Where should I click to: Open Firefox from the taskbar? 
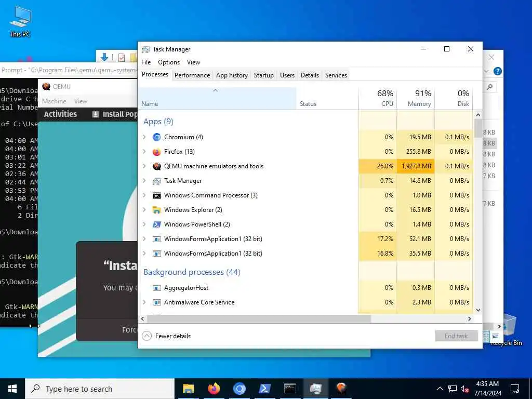[214, 389]
